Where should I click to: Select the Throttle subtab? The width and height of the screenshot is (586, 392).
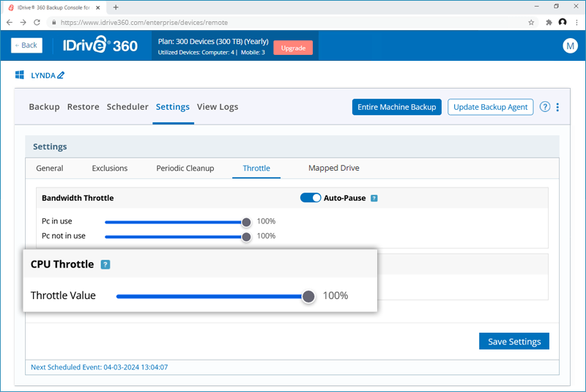point(256,169)
